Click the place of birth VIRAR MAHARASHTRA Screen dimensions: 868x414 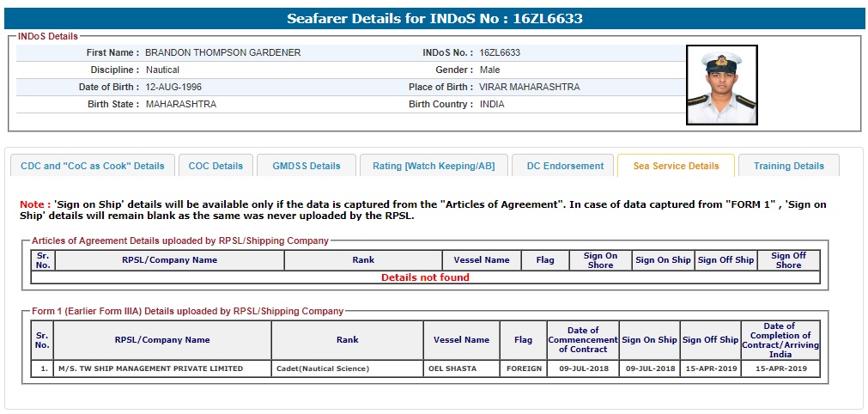[528, 87]
